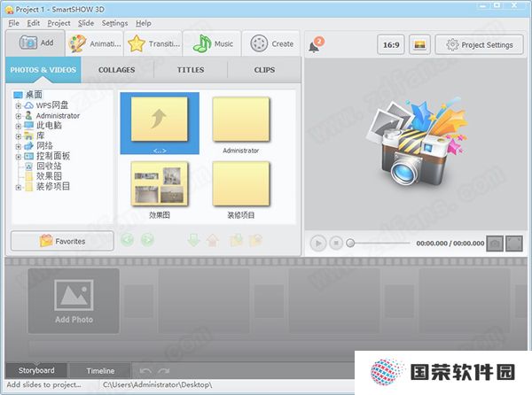
Task: Click the add folder icon
Action: (237, 240)
